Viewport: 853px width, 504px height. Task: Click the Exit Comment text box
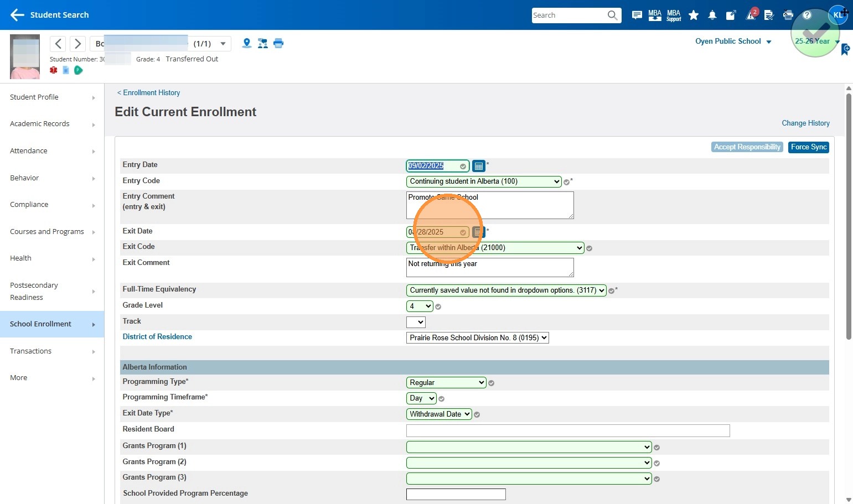click(x=489, y=267)
